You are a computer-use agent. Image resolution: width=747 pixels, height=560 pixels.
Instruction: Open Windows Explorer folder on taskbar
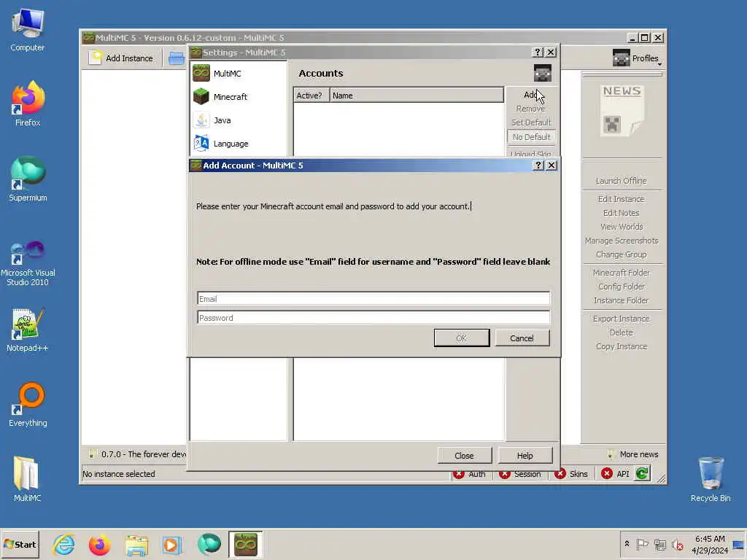click(136, 544)
